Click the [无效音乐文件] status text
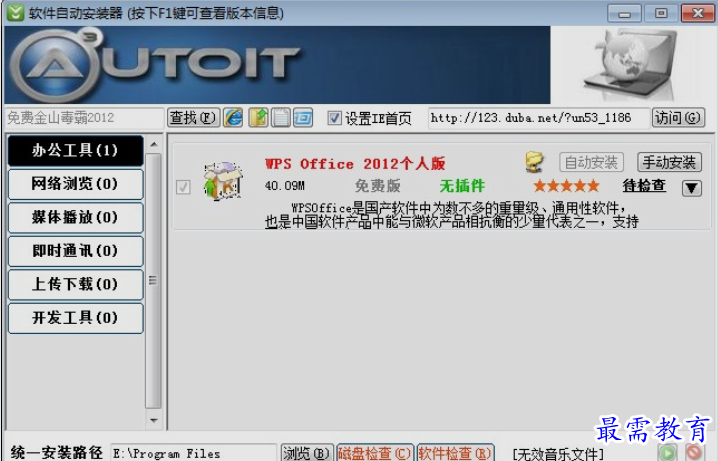 click(558, 454)
